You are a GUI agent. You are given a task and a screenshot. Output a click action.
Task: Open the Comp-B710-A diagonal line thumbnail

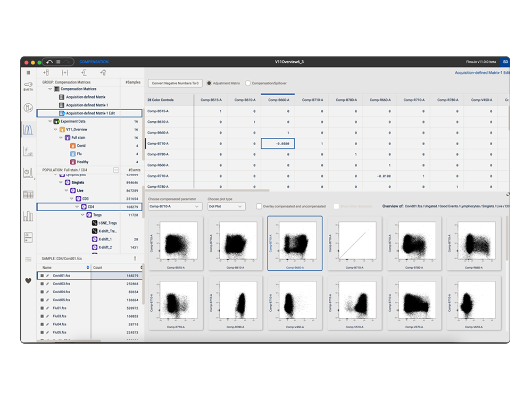(x=354, y=243)
